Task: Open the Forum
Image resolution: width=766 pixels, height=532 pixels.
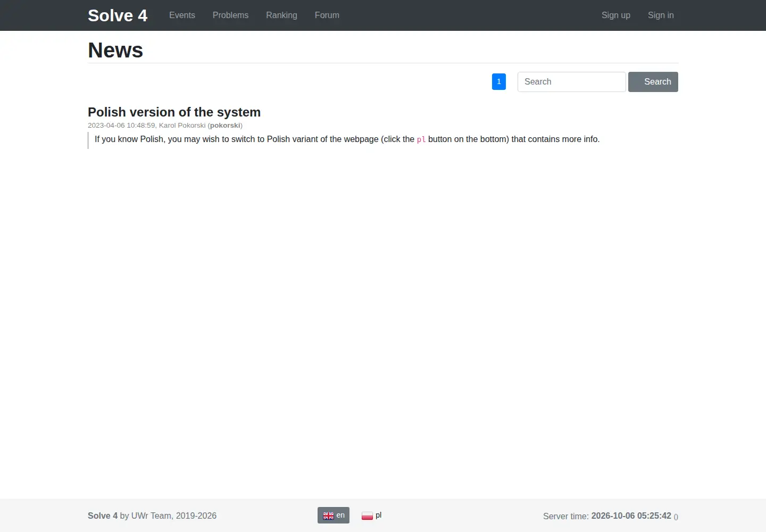Action: coord(327,15)
